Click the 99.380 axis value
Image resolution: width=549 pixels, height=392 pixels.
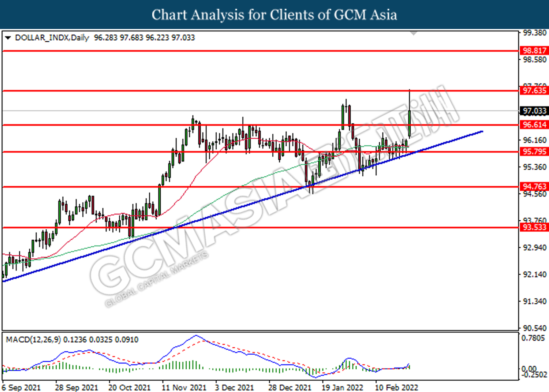pos(534,33)
